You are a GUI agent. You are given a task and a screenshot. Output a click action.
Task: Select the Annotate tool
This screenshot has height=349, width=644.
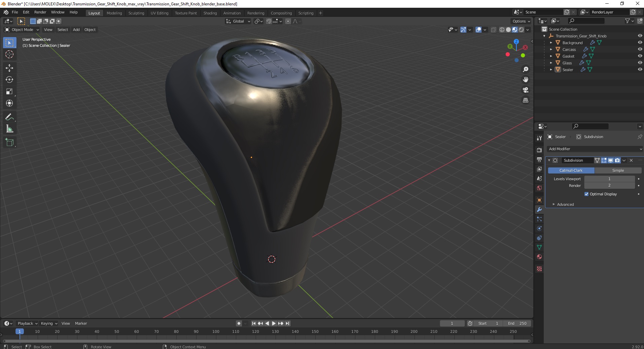(9, 117)
